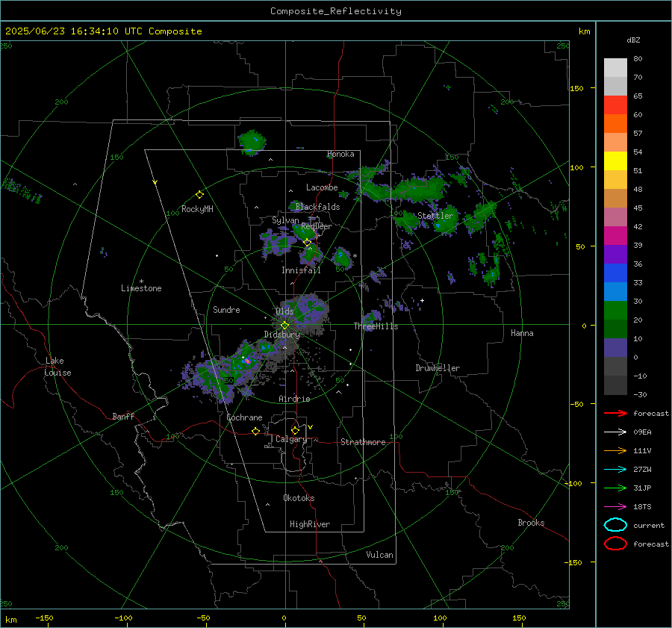Select the yellow diamond marker under Cochrane
Viewport: 672px width, 628px height.
point(255,431)
